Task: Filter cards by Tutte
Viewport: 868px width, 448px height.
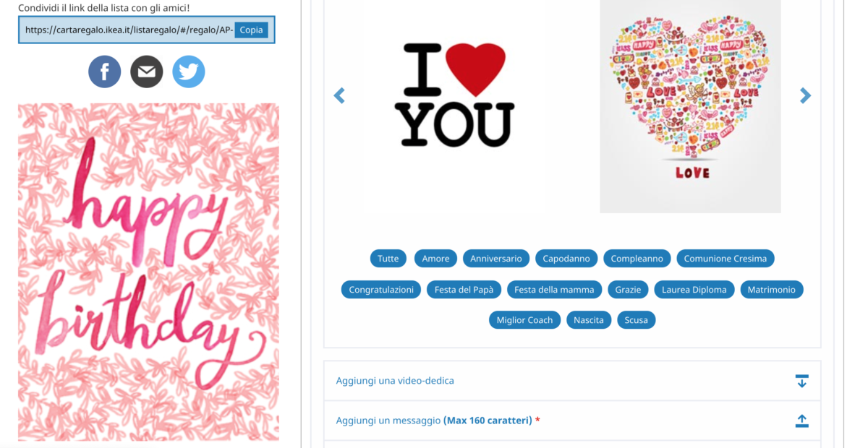Action: (x=388, y=258)
